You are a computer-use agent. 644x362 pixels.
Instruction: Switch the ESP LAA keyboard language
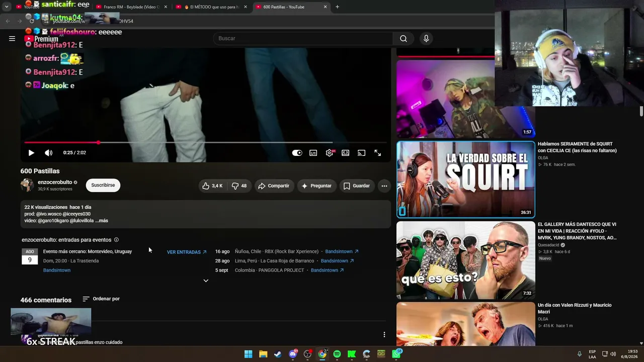[x=592, y=354]
